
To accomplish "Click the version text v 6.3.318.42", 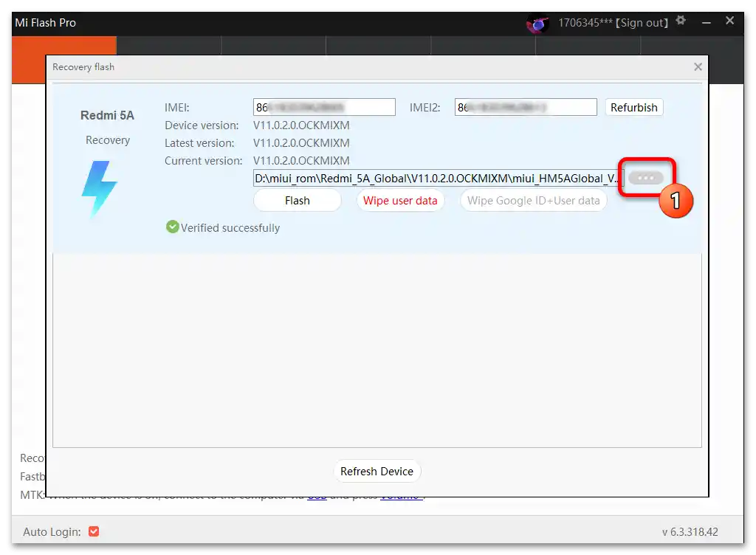I will click(690, 532).
